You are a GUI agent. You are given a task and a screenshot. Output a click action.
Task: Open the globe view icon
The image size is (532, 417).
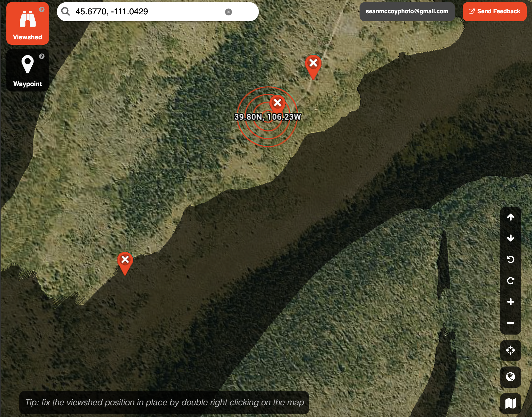[x=510, y=376]
